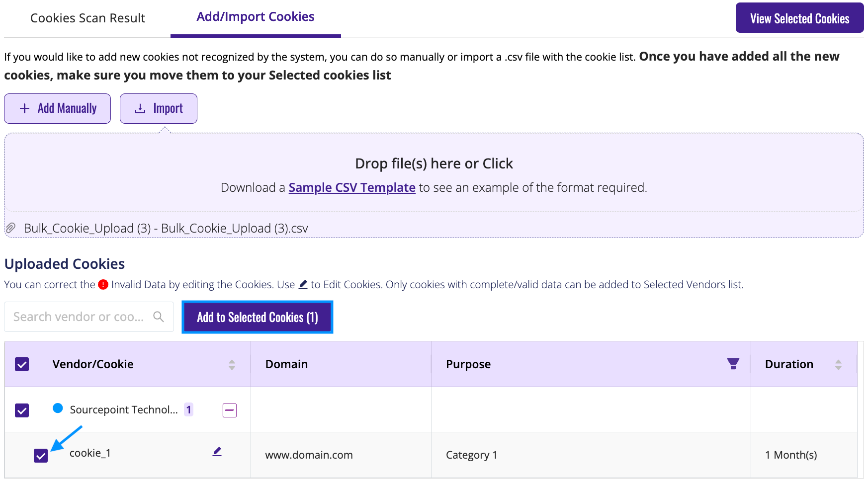Click the red Invalid Data warning icon

pyautogui.click(x=103, y=285)
